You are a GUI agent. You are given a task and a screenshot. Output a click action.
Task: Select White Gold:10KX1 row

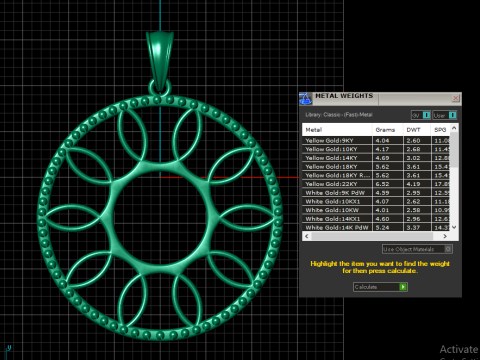pos(376,201)
